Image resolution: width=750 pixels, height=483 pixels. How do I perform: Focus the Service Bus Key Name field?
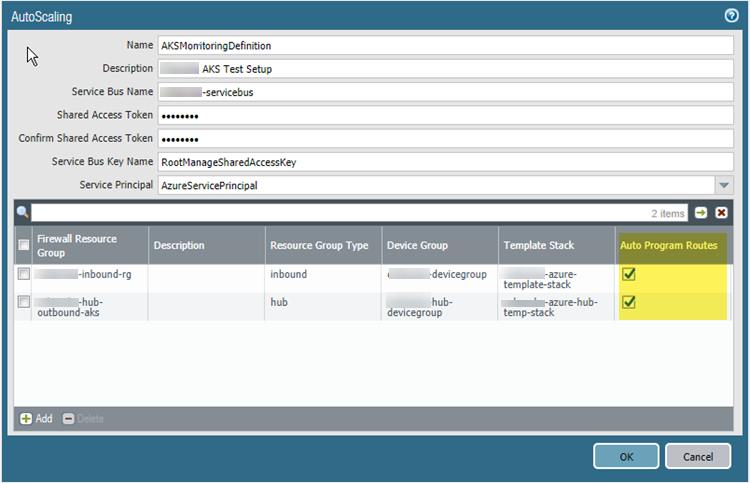pyautogui.click(x=445, y=162)
